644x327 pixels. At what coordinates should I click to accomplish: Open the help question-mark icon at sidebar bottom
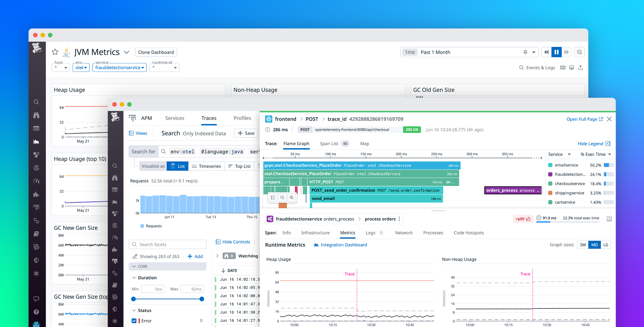tap(36, 312)
